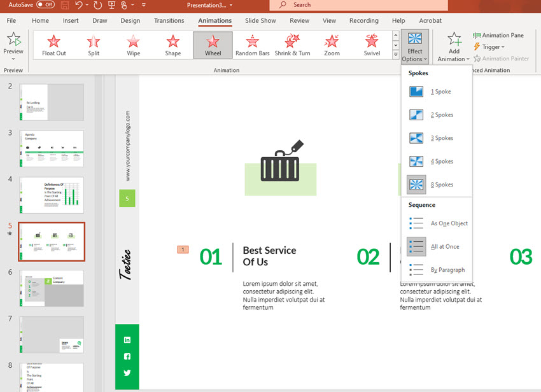Apply the Random Bars animation
The image size is (541, 392).
pyautogui.click(x=252, y=45)
